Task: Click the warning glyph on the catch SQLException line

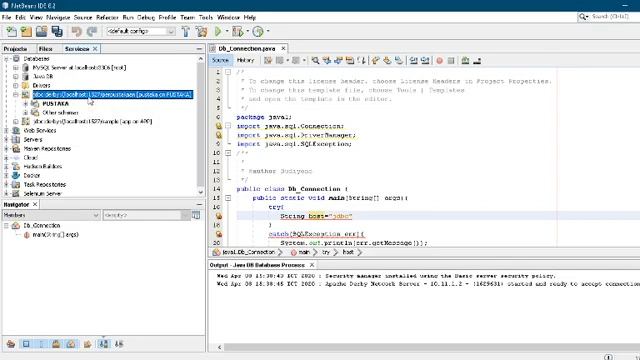Action: [219, 234]
